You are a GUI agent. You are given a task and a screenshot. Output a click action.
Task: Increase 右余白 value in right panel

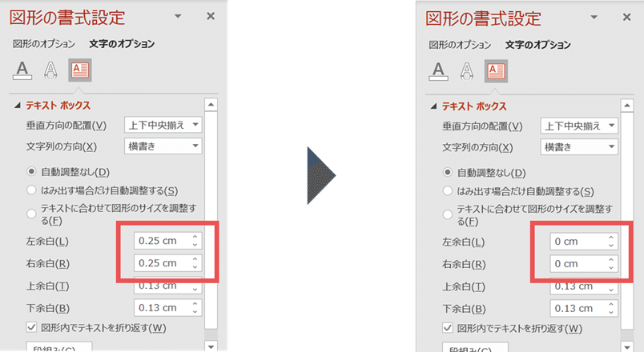pyautogui.click(x=611, y=260)
